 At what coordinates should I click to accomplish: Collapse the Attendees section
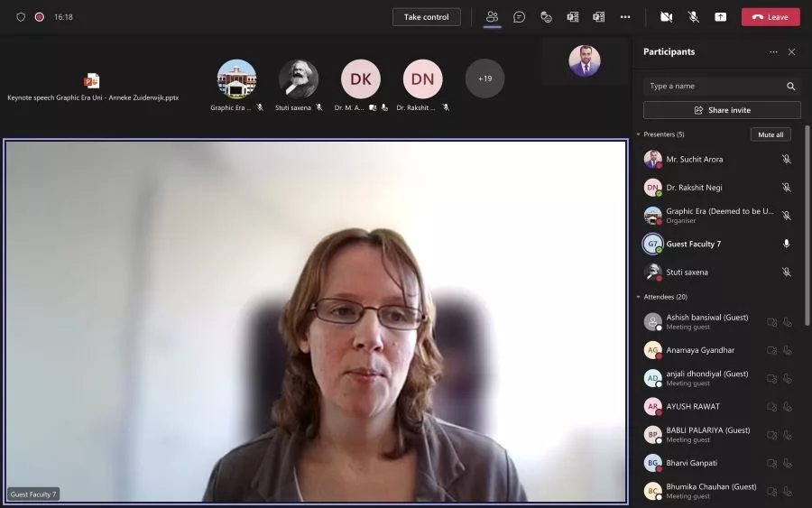(639, 297)
